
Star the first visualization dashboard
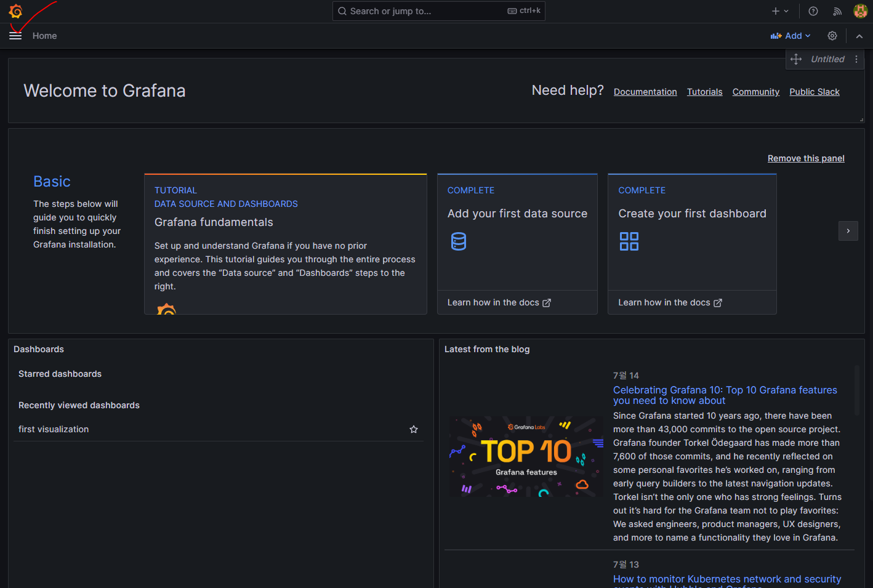414,429
